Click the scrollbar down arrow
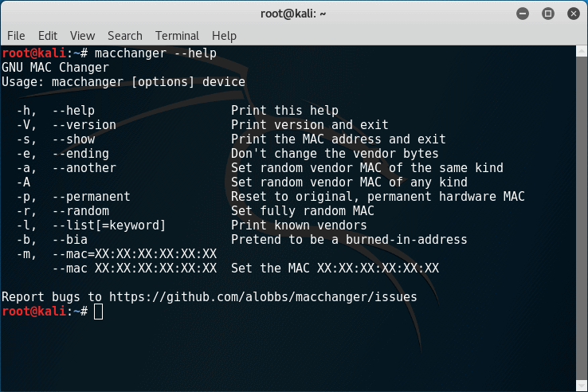The height and width of the screenshot is (392, 588). (x=582, y=386)
